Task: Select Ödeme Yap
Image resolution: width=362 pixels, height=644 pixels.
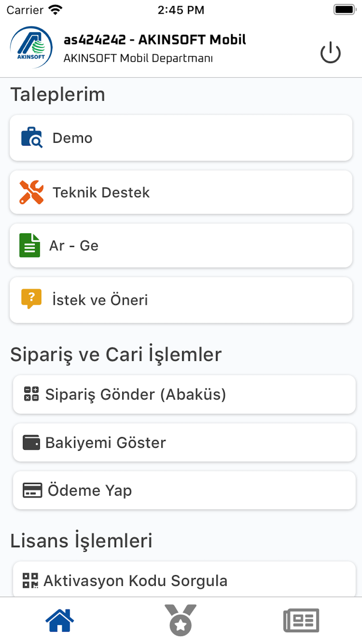Action: pos(184,490)
